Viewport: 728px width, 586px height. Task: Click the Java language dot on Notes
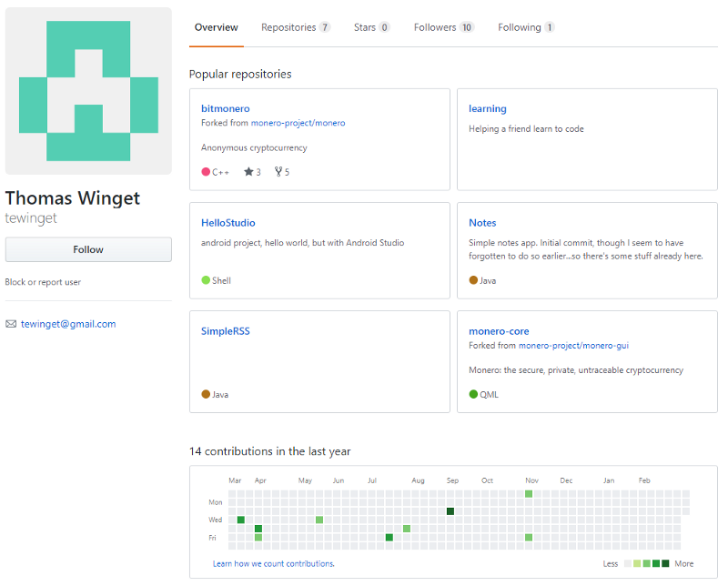(x=473, y=280)
